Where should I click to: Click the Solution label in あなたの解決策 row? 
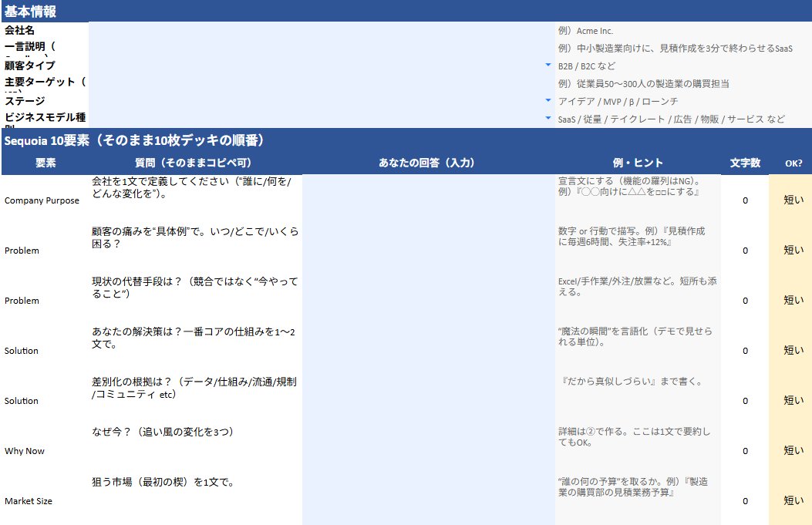(x=45, y=351)
